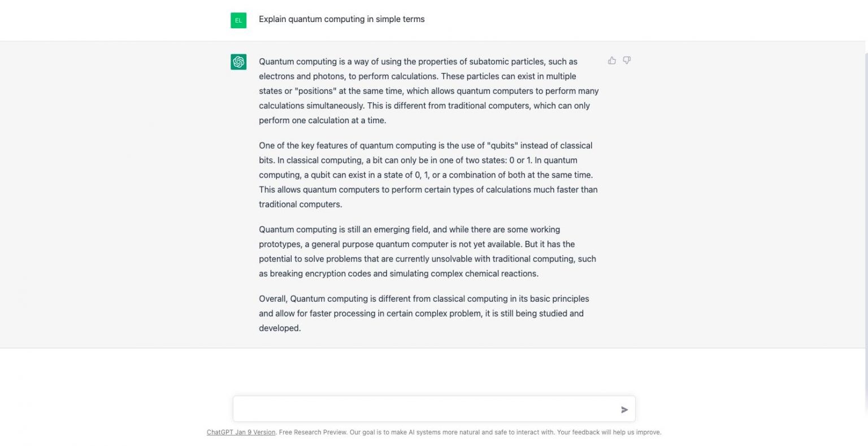Click the word "prototypes" in the third paragraph
Image resolution: width=868 pixels, height=446 pixels.
pos(279,244)
